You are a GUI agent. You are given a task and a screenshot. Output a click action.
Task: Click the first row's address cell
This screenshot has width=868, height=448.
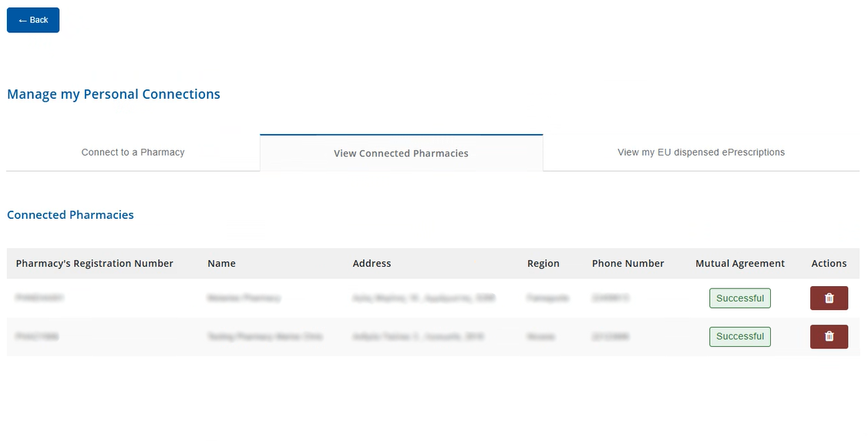tap(423, 298)
